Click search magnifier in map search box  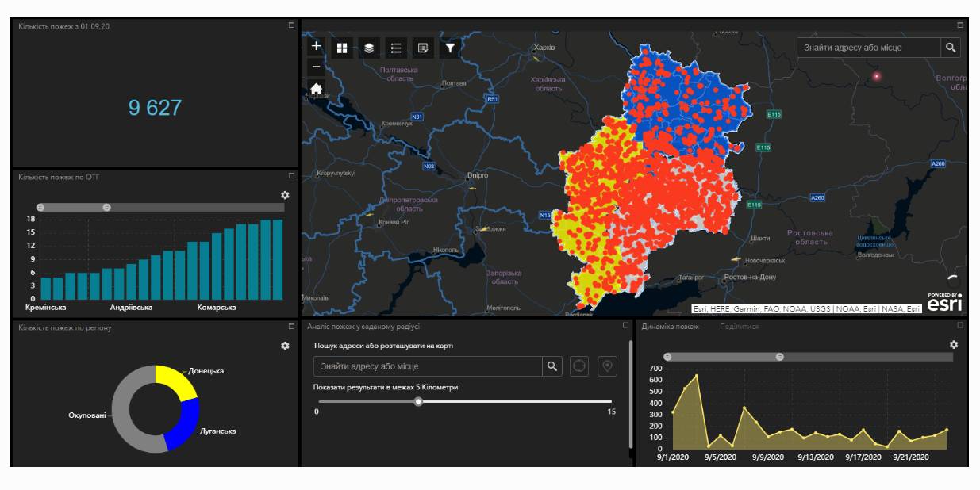(950, 48)
